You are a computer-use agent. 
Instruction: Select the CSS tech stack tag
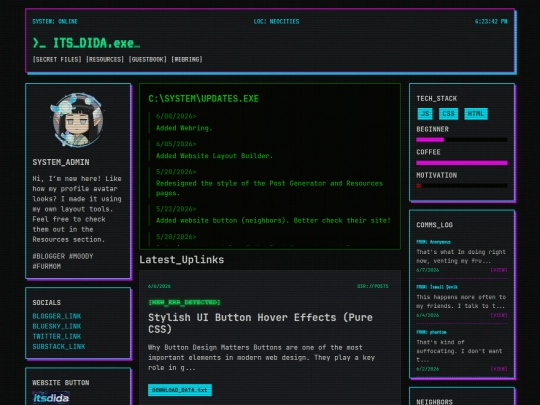[x=448, y=114]
